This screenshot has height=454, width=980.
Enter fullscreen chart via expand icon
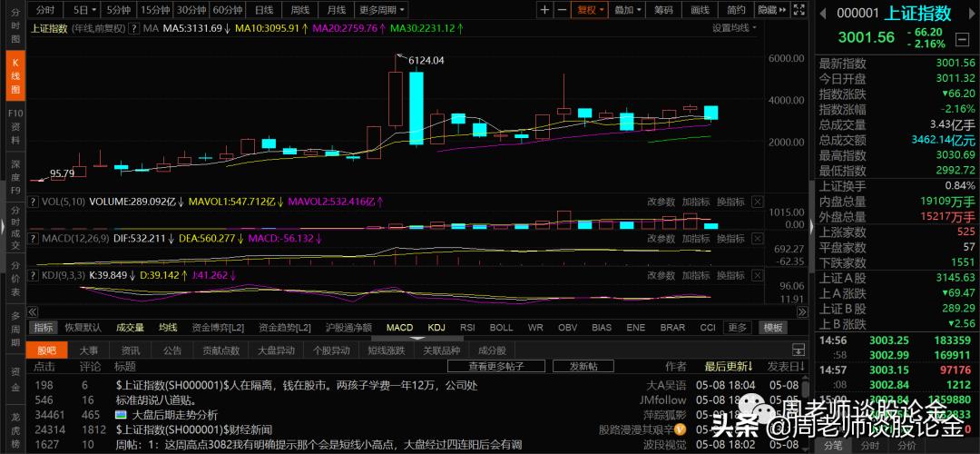[799, 9]
